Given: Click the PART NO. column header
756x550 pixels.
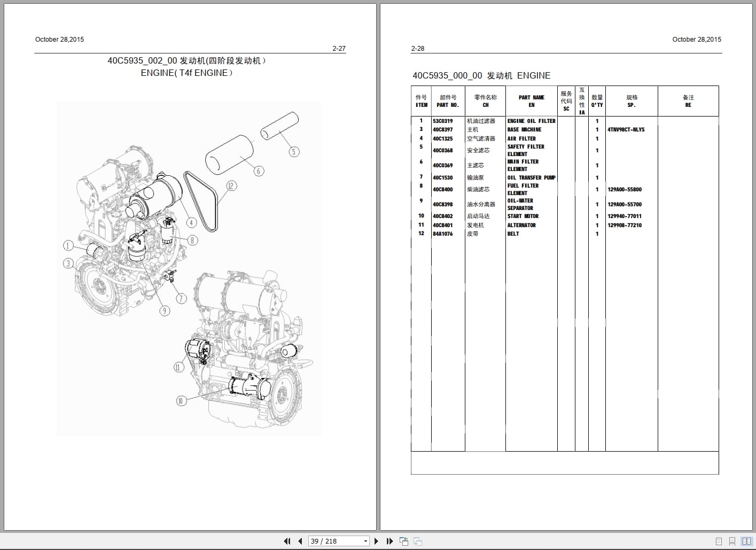Looking at the screenshot, I should [x=448, y=102].
